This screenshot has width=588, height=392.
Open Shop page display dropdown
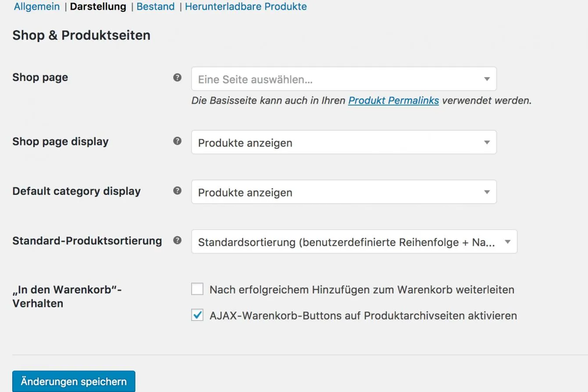[x=344, y=142]
